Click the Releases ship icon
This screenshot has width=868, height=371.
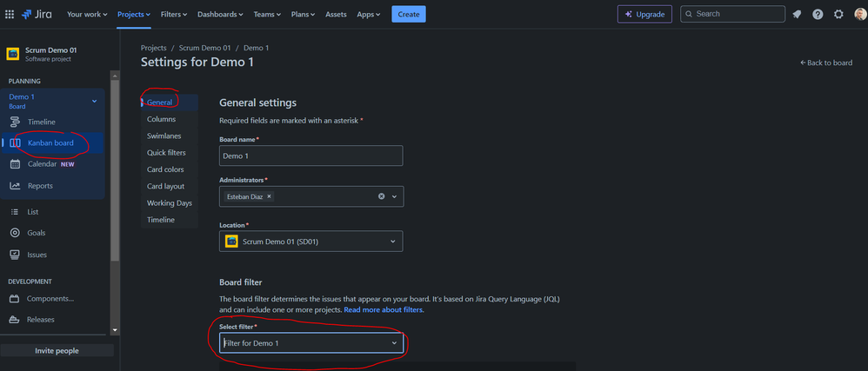click(14, 320)
